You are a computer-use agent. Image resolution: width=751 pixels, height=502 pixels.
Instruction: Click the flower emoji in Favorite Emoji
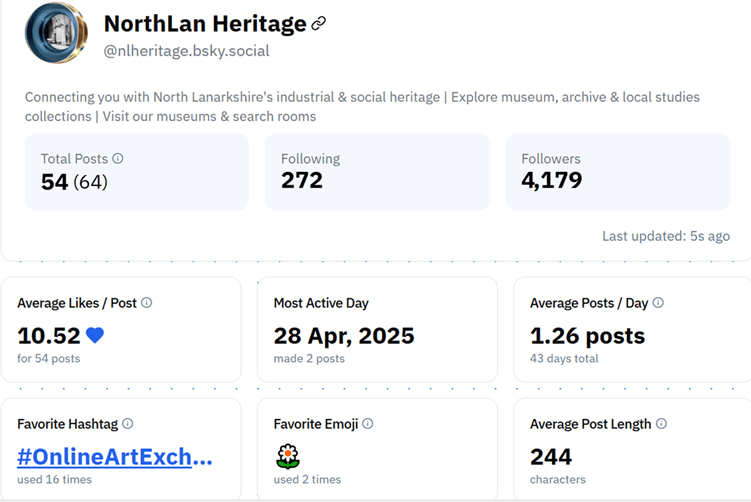pyautogui.click(x=287, y=457)
